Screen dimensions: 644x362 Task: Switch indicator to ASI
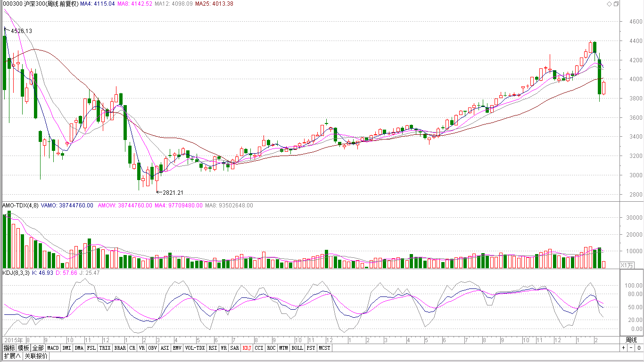pos(165,348)
